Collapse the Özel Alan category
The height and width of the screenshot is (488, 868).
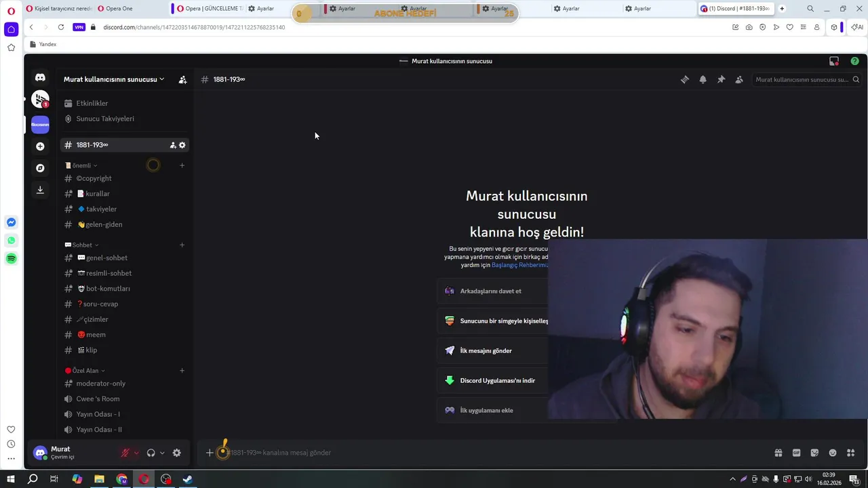(85, 371)
